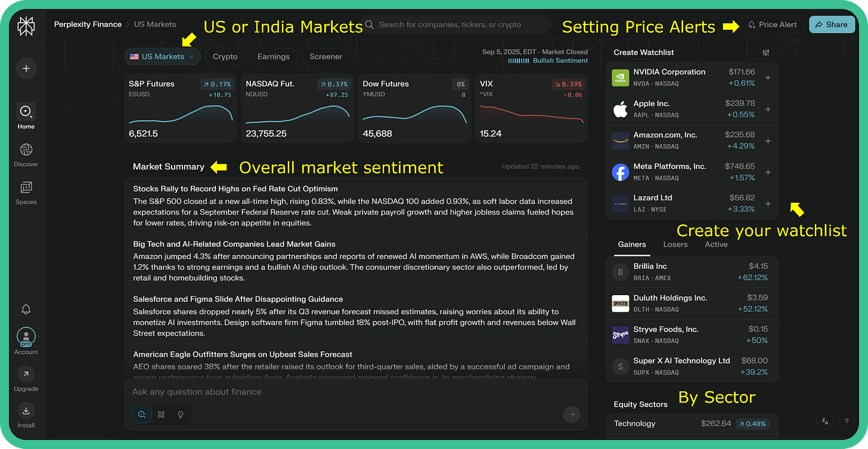Switch to Earnings tab
The image size is (868, 449).
274,57
